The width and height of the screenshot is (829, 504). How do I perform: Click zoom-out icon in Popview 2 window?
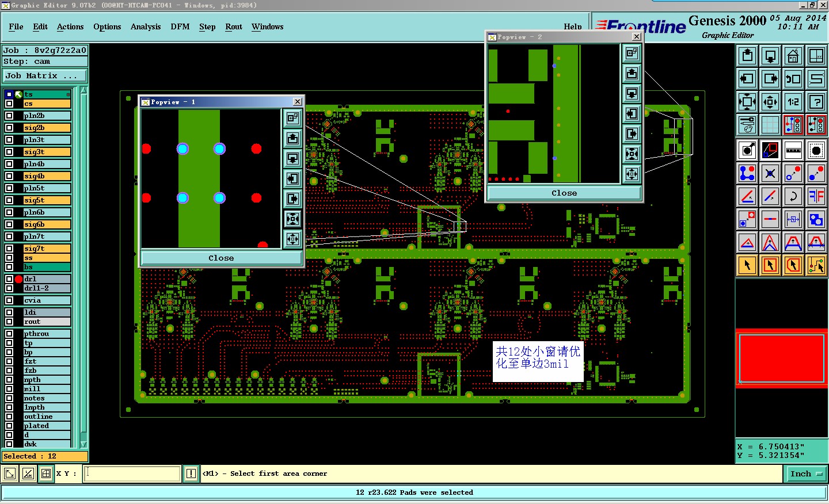pyautogui.click(x=632, y=174)
